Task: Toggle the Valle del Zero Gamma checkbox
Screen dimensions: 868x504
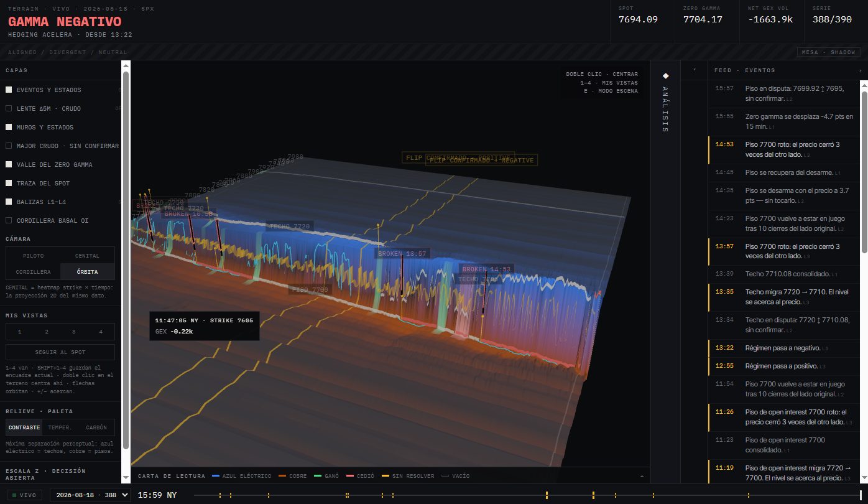Action: pos(9,164)
